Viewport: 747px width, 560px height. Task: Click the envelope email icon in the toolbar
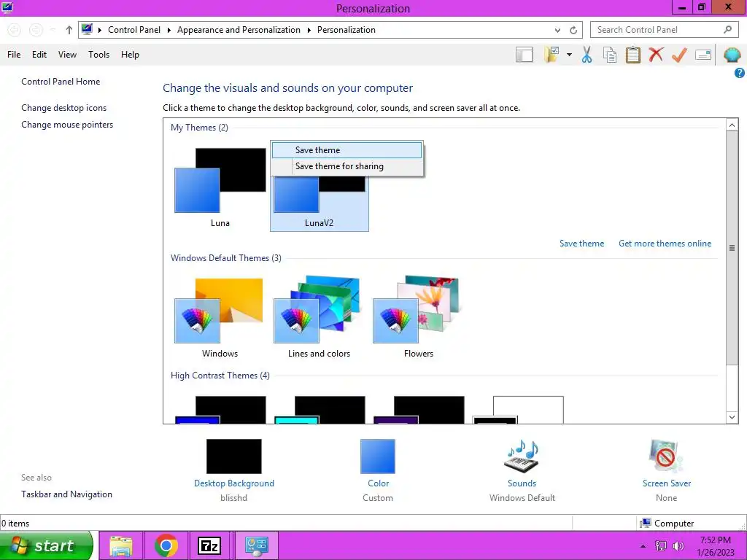pos(703,55)
